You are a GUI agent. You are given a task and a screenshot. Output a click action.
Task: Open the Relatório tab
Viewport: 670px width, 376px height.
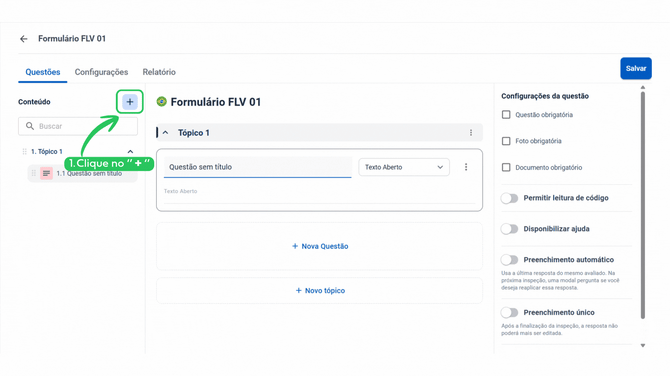(159, 72)
